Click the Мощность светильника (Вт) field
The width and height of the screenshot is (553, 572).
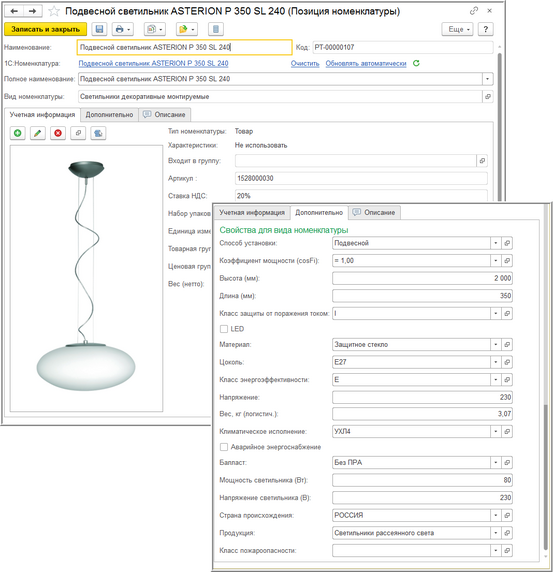[422, 480]
